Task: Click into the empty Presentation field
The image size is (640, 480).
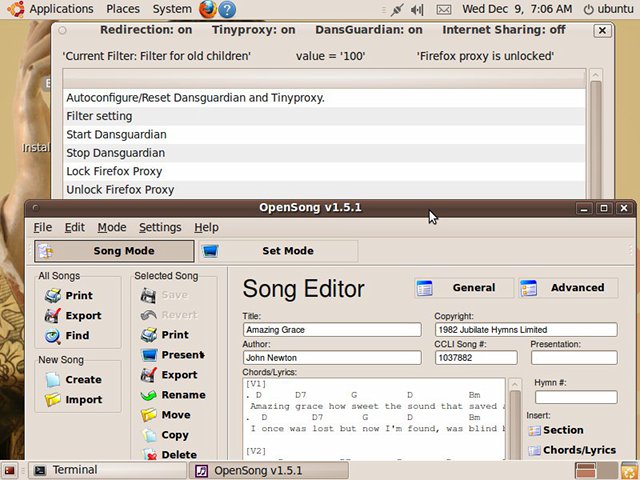Action: pyautogui.click(x=574, y=358)
